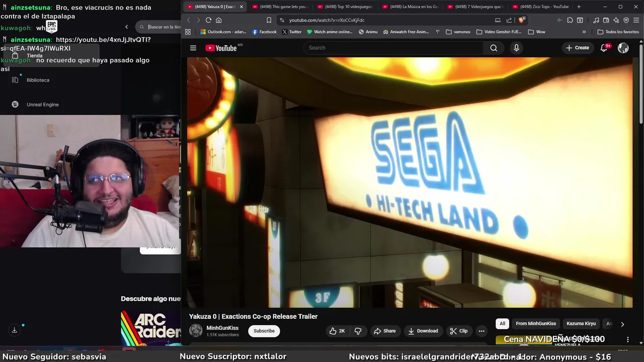Bookmark this page with the bookmark icon
Screen dimensions: 644x362
coord(269,20)
